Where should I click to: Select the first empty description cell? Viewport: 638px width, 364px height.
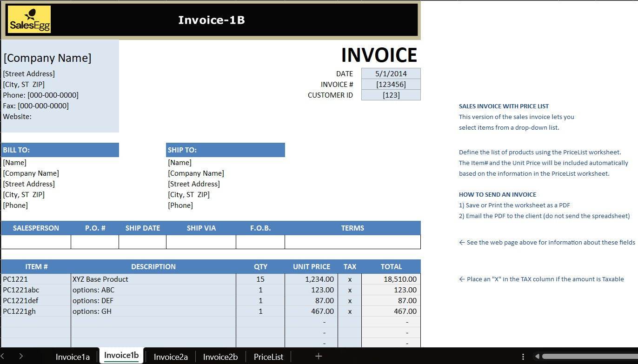pos(153,322)
